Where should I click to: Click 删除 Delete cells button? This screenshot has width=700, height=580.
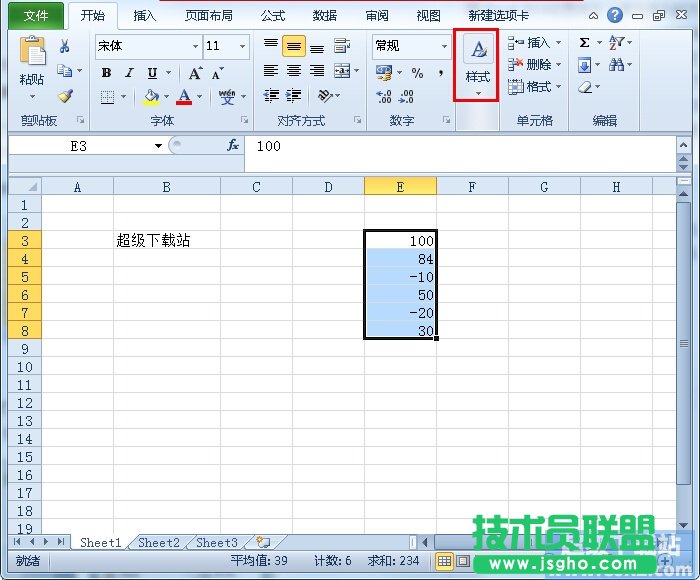534,65
